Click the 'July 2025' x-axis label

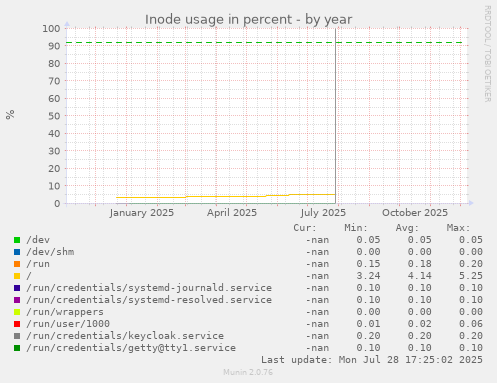pyautogui.click(x=323, y=213)
